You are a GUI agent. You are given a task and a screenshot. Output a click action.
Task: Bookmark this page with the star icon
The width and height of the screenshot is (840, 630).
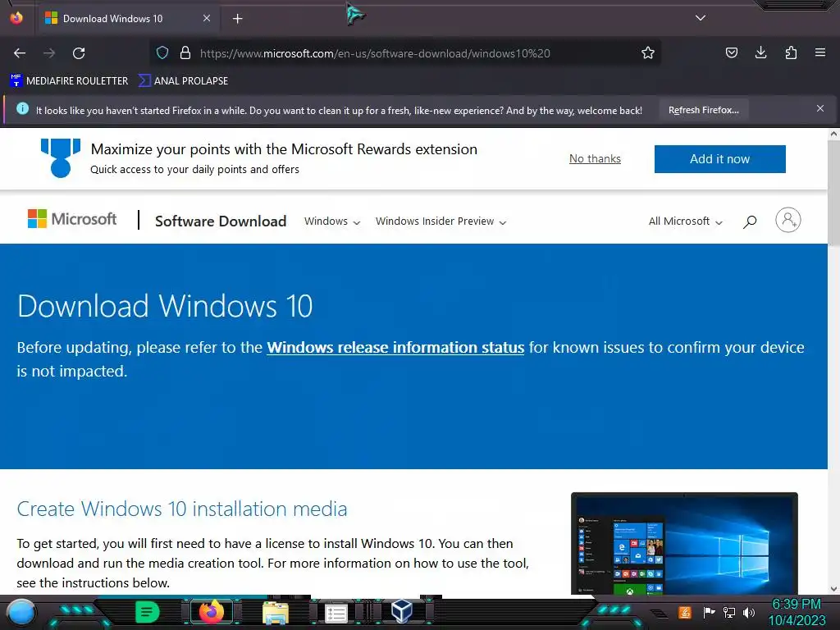(648, 52)
